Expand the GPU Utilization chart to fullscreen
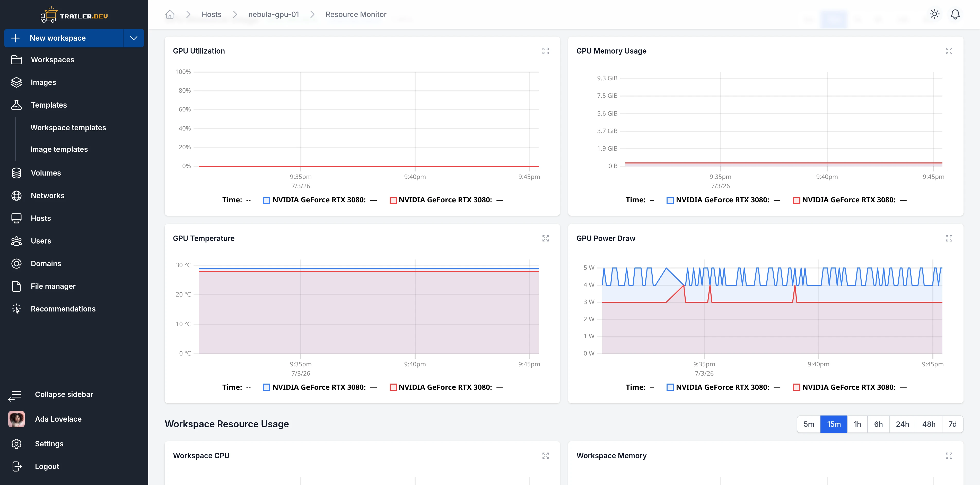 [546, 51]
